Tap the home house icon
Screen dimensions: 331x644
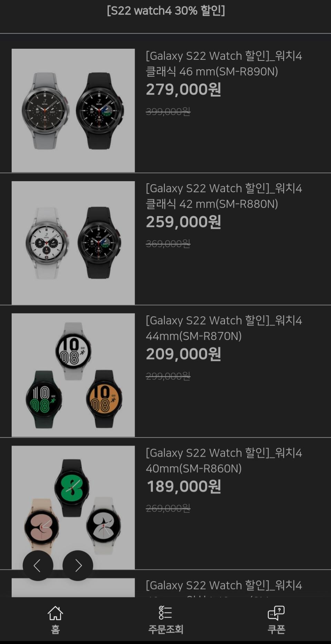tap(55, 613)
